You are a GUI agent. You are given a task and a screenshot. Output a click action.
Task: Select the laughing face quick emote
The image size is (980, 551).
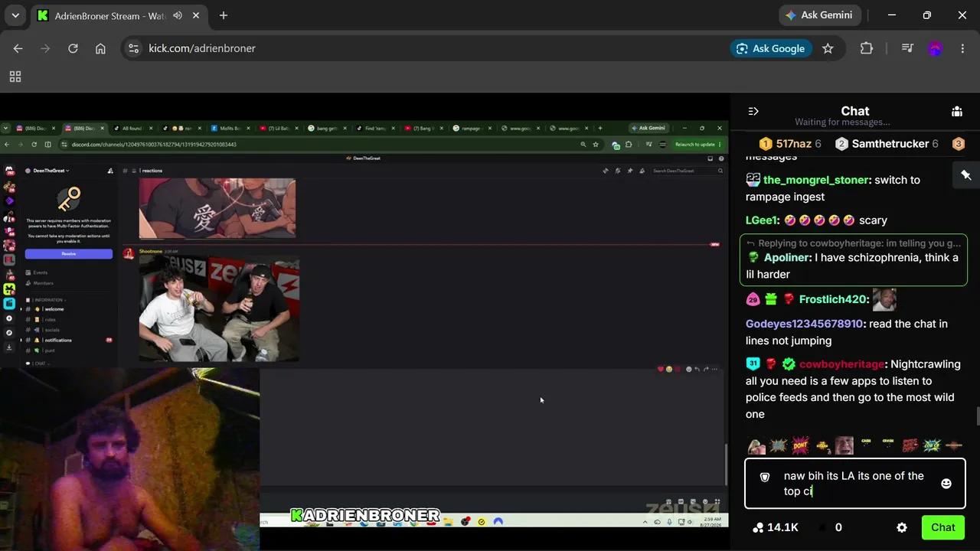(x=844, y=445)
